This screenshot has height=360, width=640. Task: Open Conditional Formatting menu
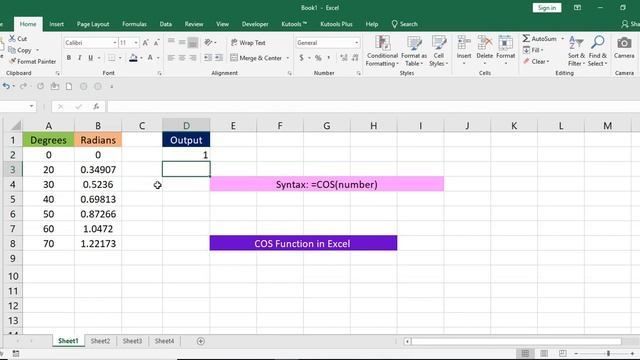[x=382, y=51]
